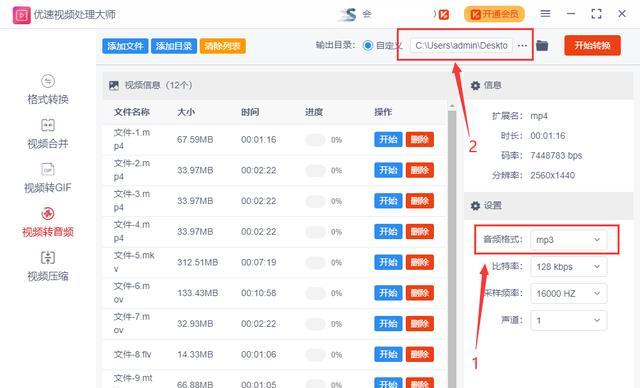Select file name 文件-8.flv
Image resolution: width=640 pixels, height=388 pixels.
132,355
